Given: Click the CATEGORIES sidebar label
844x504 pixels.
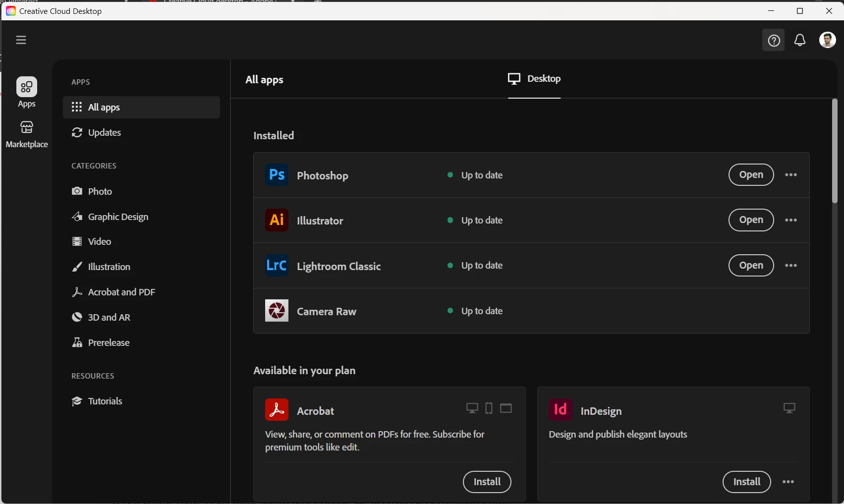Looking at the screenshot, I should click(x=94, y=166).
